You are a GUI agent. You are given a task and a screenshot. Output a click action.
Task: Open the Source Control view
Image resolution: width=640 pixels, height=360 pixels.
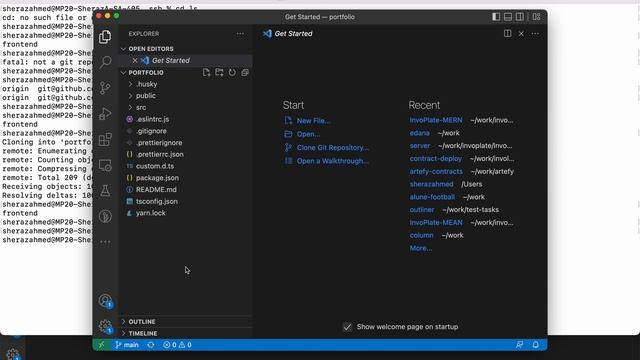pos(105,88)
